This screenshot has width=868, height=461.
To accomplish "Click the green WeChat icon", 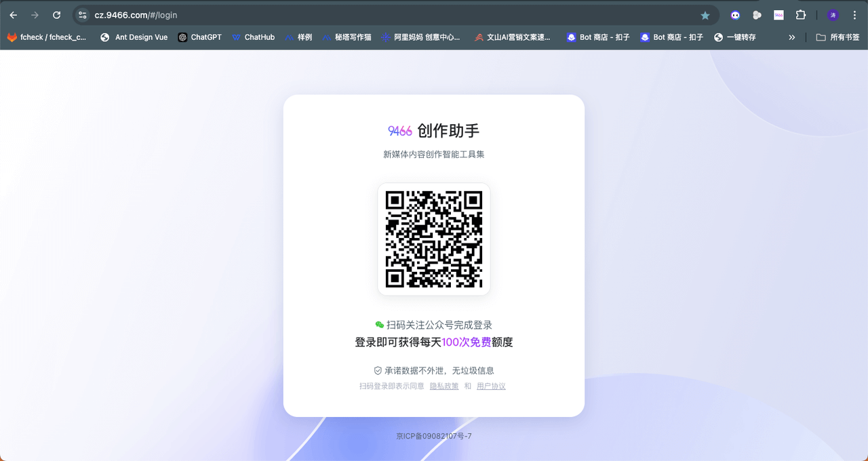I will (x=380, y=325).
